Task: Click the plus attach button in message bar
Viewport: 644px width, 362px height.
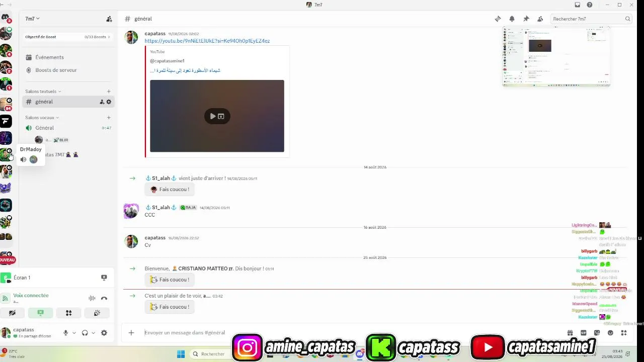Action: pos(131,332)
